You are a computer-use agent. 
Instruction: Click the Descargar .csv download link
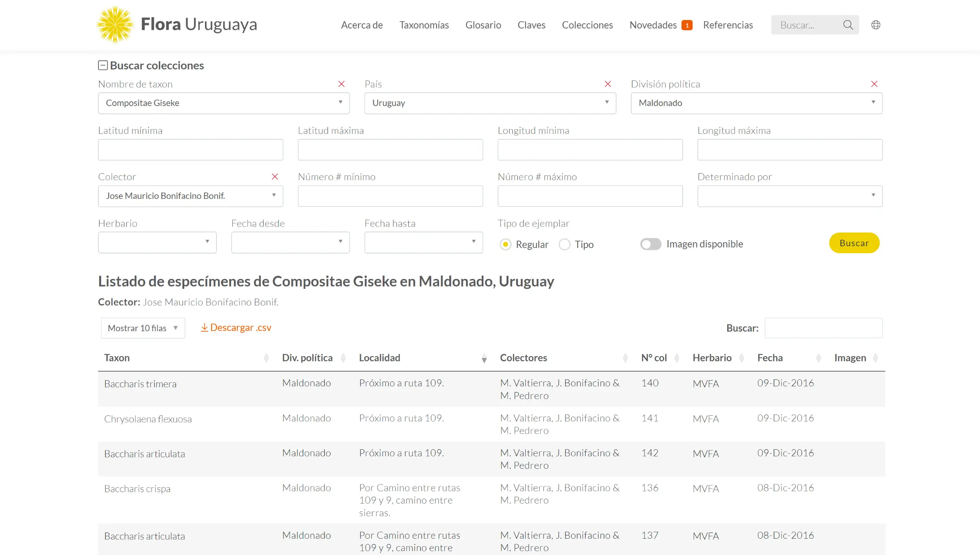236,328
